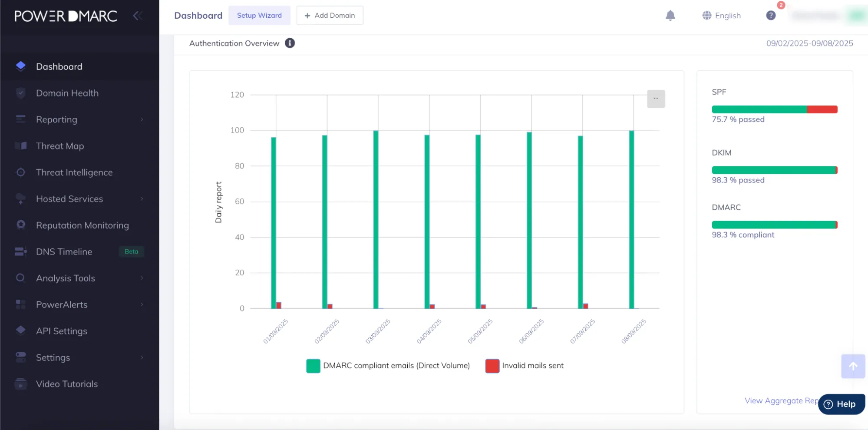Click the red invalid bar for 01/09/2025
Viewport: 868px width, 430px height.
pos(279,305)
